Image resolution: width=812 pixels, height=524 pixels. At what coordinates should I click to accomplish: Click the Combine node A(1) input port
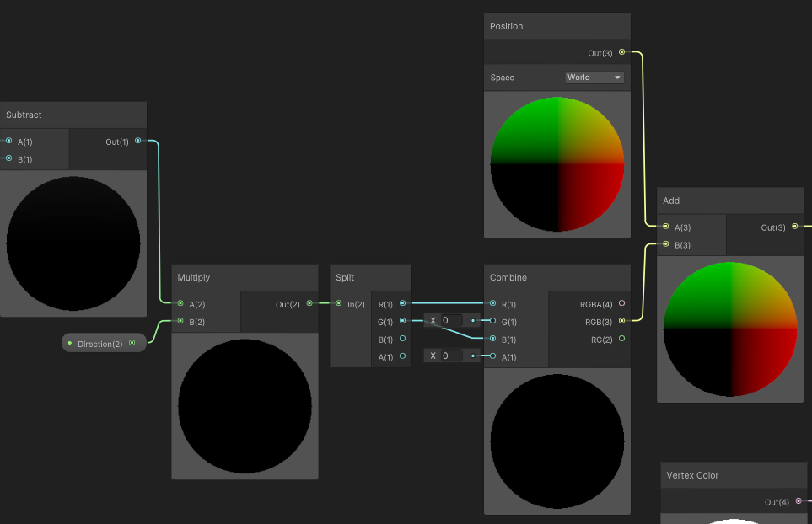click(492, 356)
